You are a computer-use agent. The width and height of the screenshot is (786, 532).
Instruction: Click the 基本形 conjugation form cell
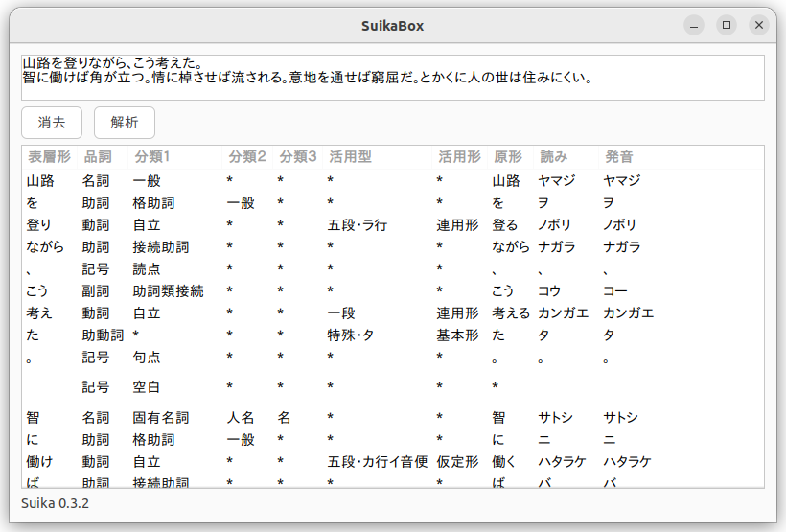point(457,335)
